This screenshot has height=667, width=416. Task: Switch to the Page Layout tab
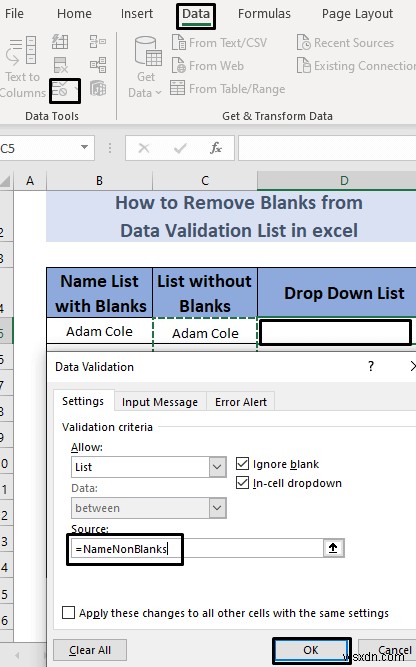(x=357, y=14)
